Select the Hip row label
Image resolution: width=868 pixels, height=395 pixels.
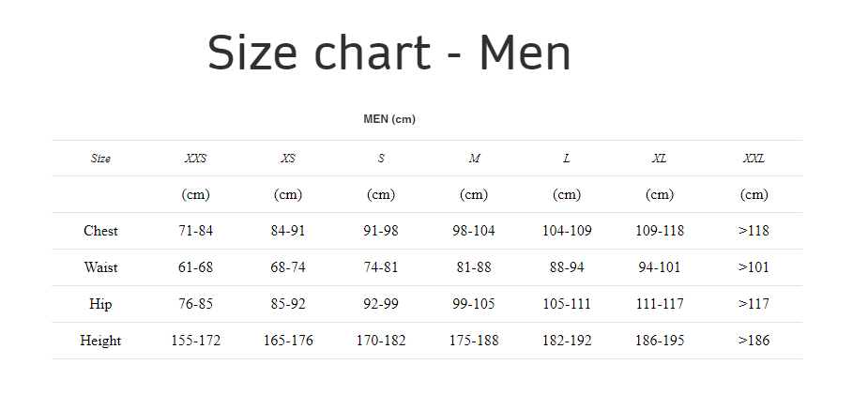pyautogui.click(x=100, y=304)
